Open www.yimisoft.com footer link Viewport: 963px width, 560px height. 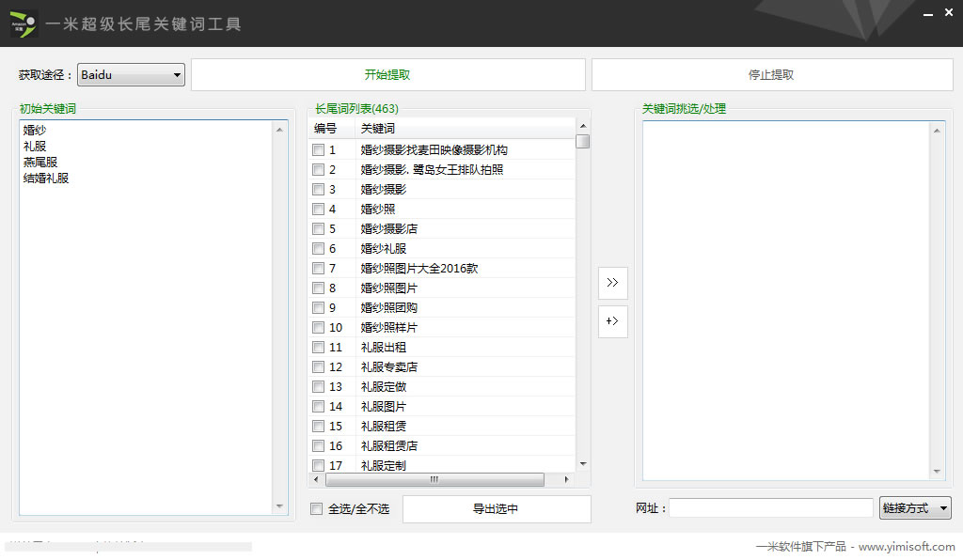coord(907,546)
